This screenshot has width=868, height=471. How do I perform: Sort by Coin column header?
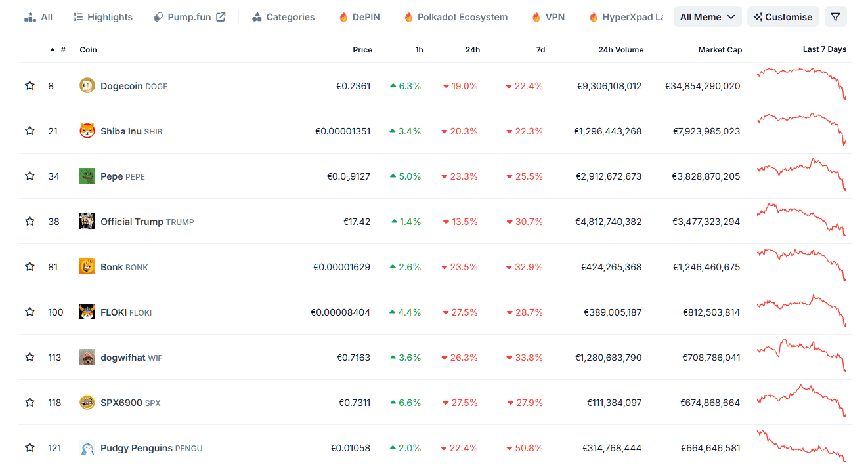pyautogui.click(x=88, y=49)
